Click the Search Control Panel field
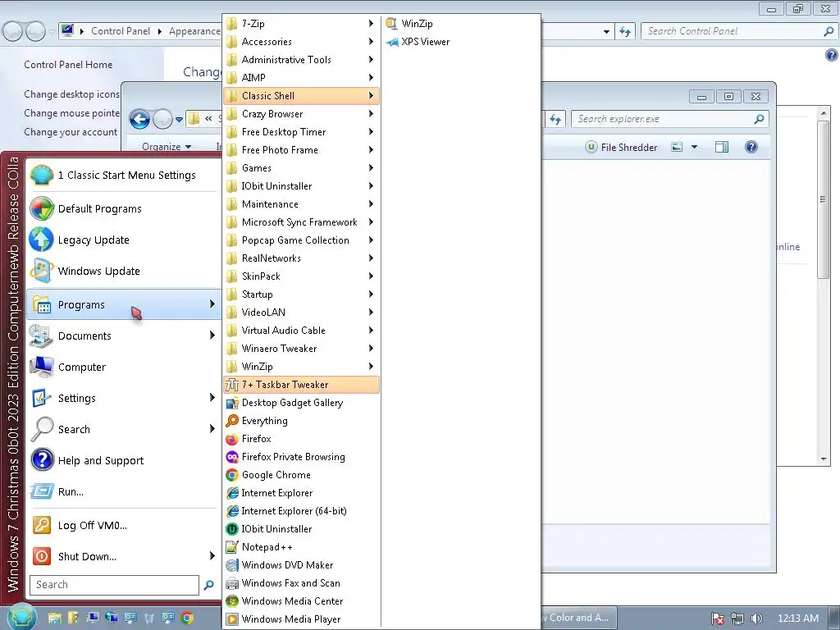This screenshot has width=840, height=630. click(739, 31)
